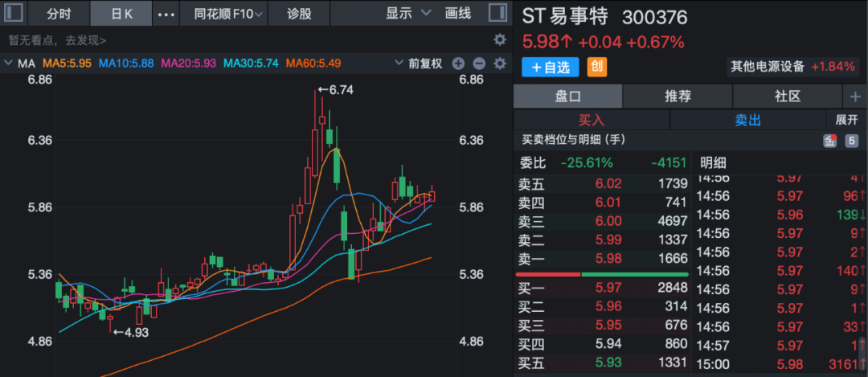Zoom out chart with minus icon
868x377 pixels.
[x=478, y=64]
